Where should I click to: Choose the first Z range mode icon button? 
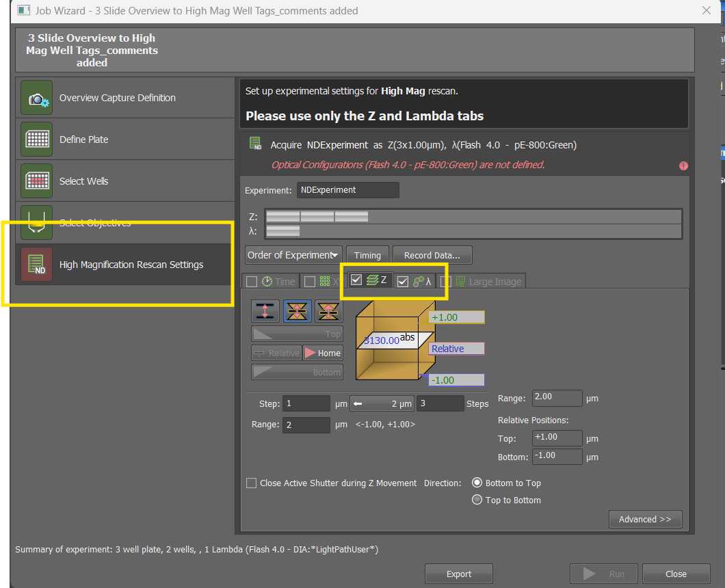click(x=265, y=311)
